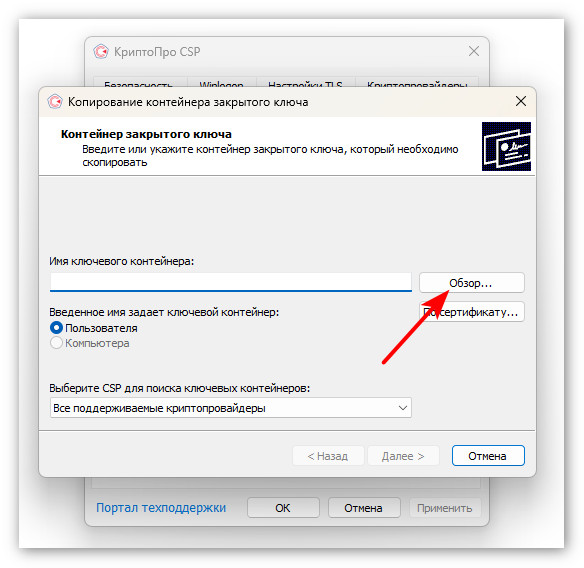Open the Портал техподдержки link
This screenshot has width=584, height=568.
click(x=161, y=508)
